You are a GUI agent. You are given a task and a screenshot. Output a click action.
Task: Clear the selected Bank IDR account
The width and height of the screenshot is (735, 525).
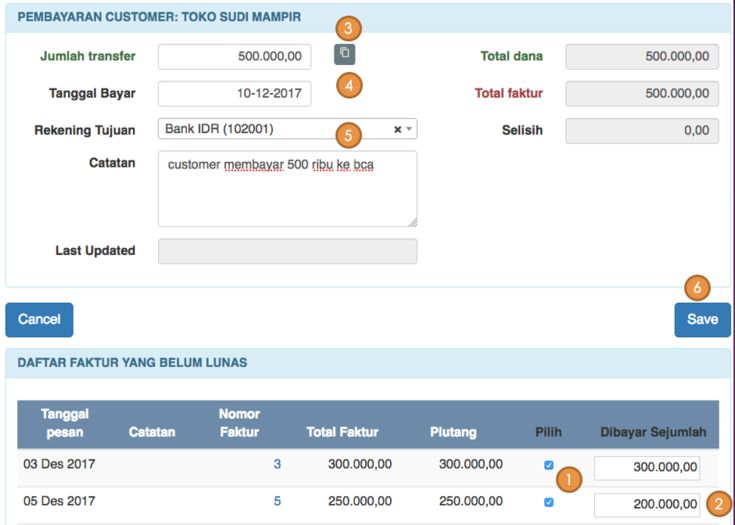pos(397,129)
